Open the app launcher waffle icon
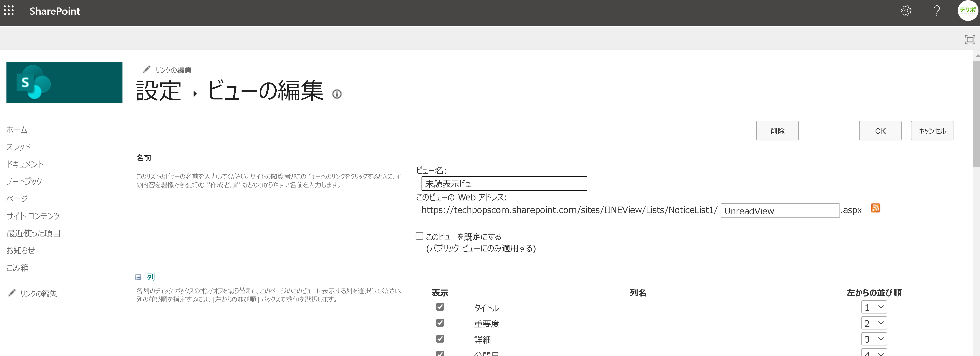The width and height of the screenshot is (980, 356). click(x=9, y=11)
